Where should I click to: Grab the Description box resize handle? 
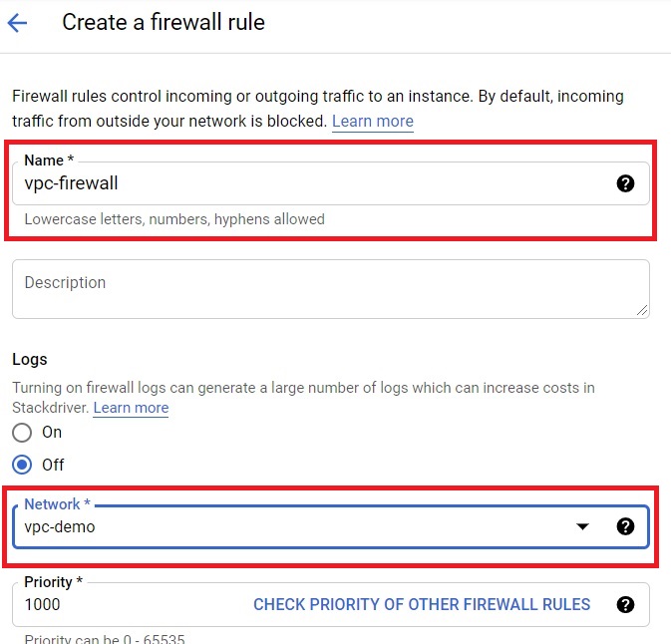click(x=642, y=311)
